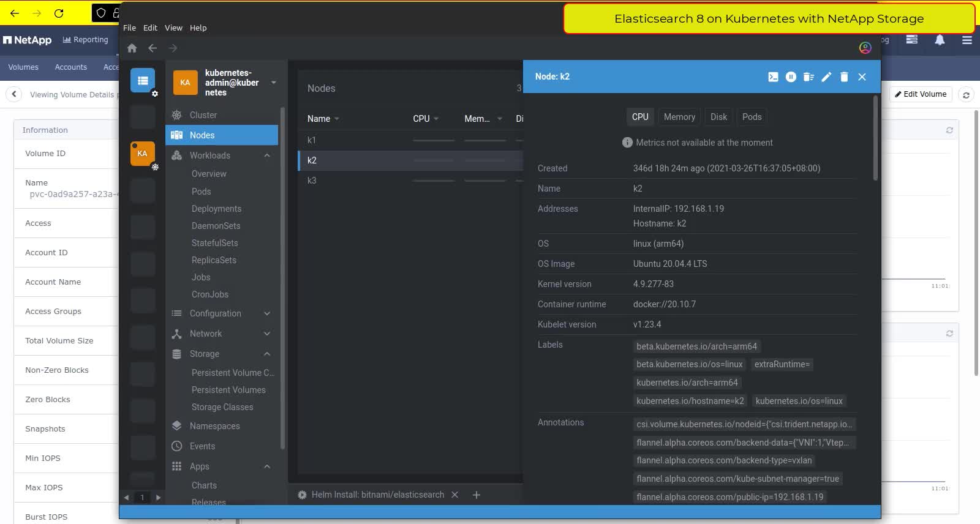Open Pods under Workloads
This screenshot has width=980, height=524.
(x=201, y=192)
